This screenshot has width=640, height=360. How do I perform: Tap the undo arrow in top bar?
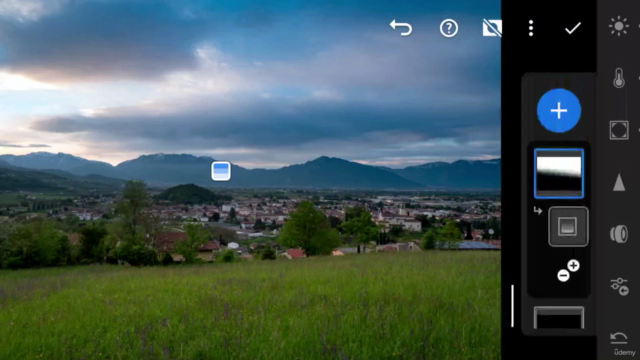[x=401, y=28]
